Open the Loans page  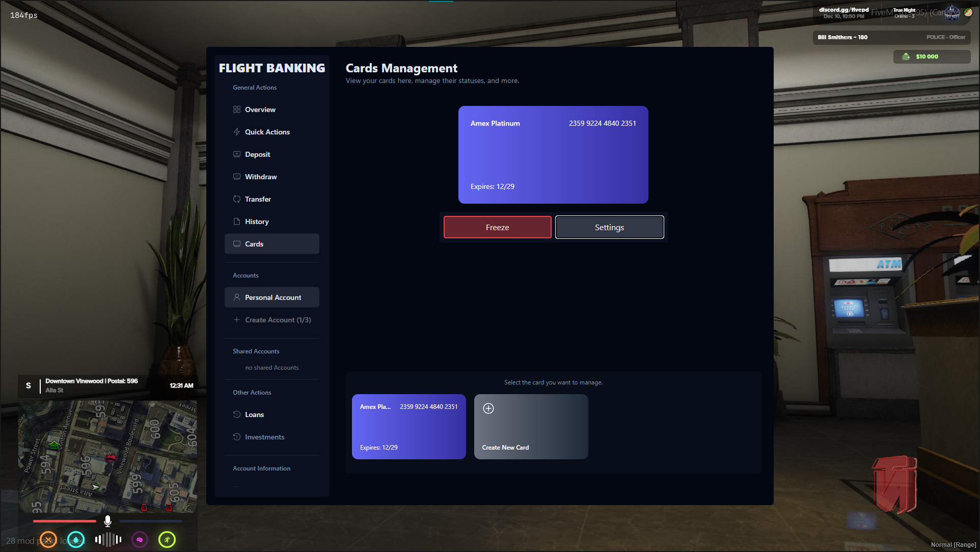[x=254, y=415]
